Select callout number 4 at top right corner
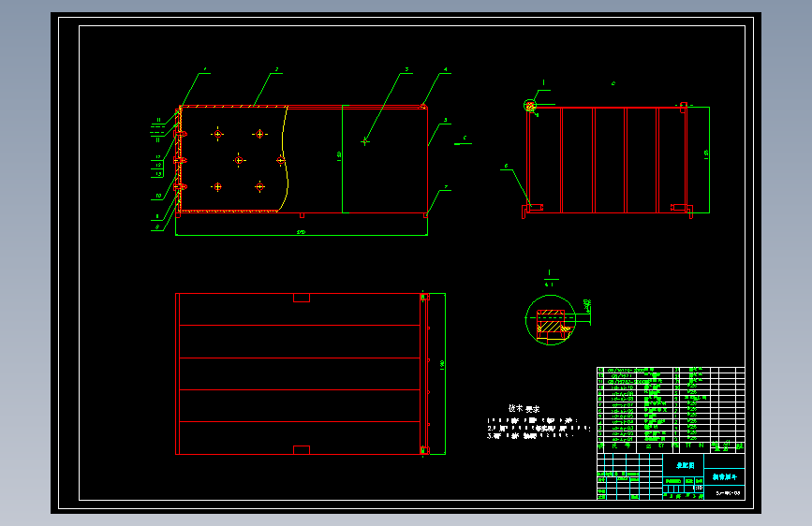The height and width of the screenshot is (526, 812). coord(446,69)
